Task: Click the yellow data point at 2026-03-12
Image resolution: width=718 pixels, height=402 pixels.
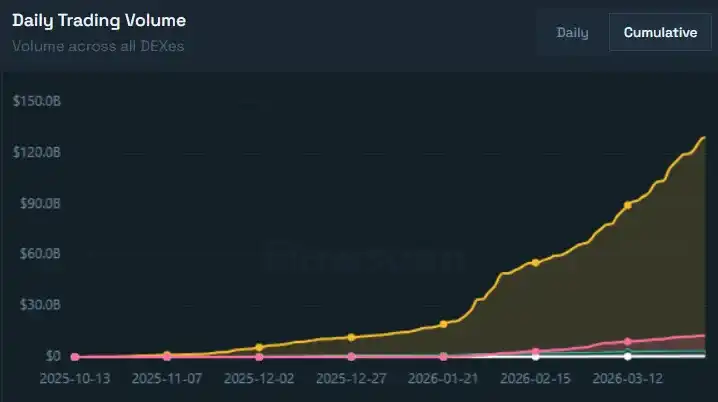Action: 628,205
